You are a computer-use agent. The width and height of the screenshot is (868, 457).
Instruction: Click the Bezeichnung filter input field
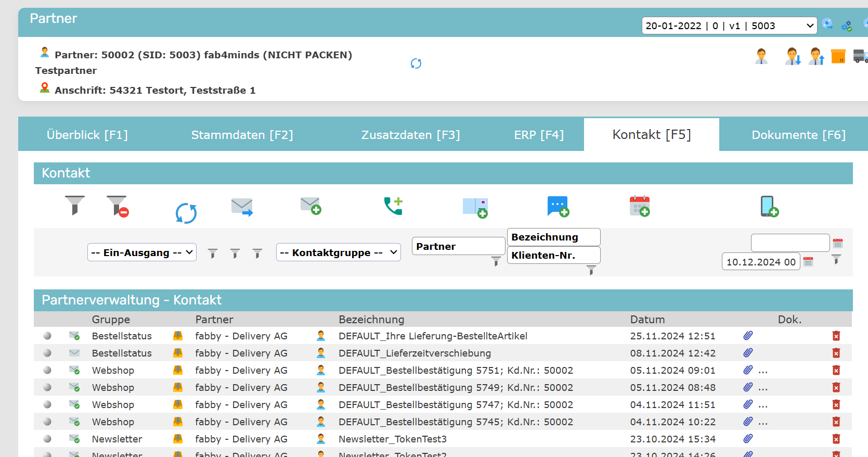pyautogui.click(x=553, y=237)
